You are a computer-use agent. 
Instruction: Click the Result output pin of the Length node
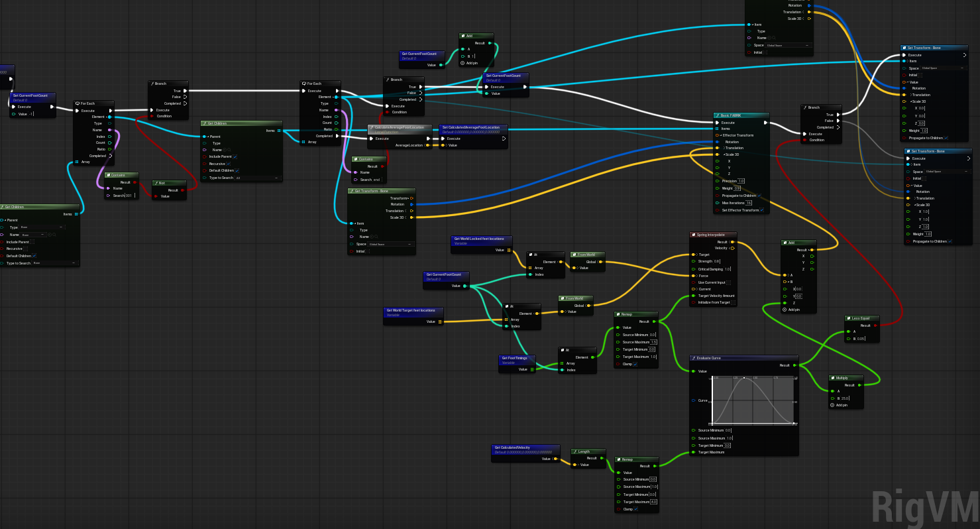pos(602,458)
